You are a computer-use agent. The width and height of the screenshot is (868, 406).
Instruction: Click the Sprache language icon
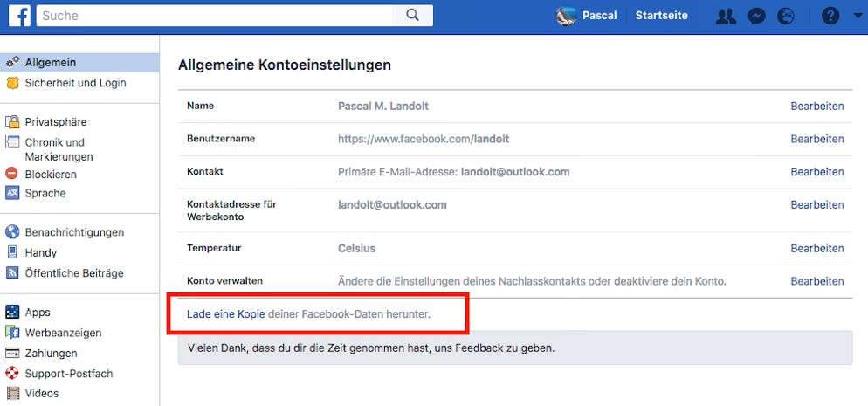pyautogui.click(x=12, y=193)
